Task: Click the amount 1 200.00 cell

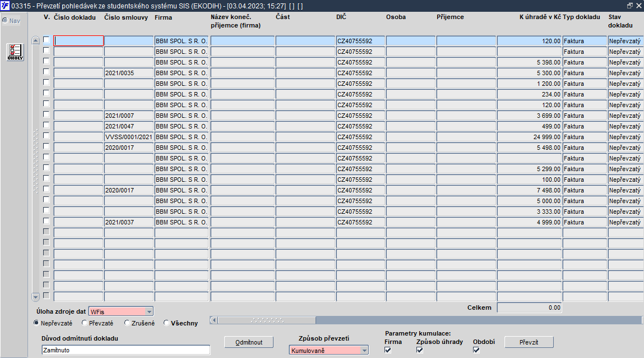Action: [530, 84]
